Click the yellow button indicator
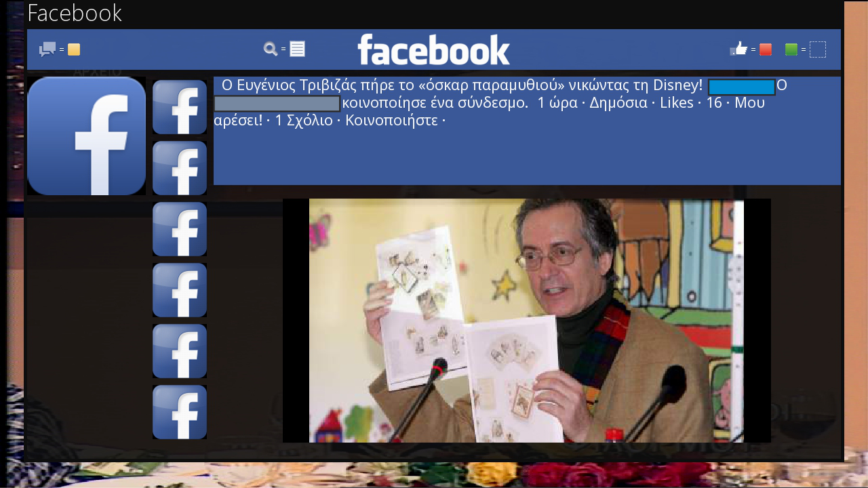 [x=74, y=49]
